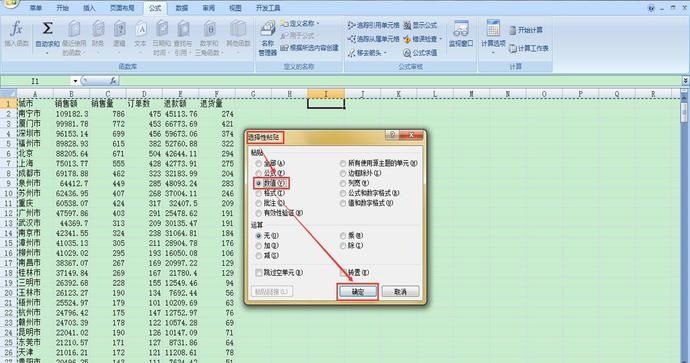This screenshot has height=363, width=690.
Task: Select the Values (数值) paste radio button
Action: tap(259, 183)
